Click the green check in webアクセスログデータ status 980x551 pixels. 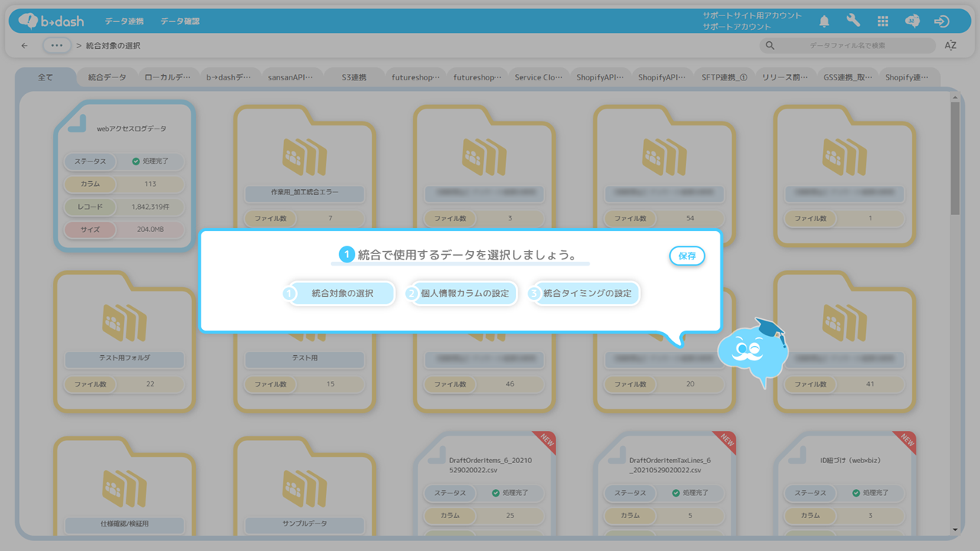136,161
